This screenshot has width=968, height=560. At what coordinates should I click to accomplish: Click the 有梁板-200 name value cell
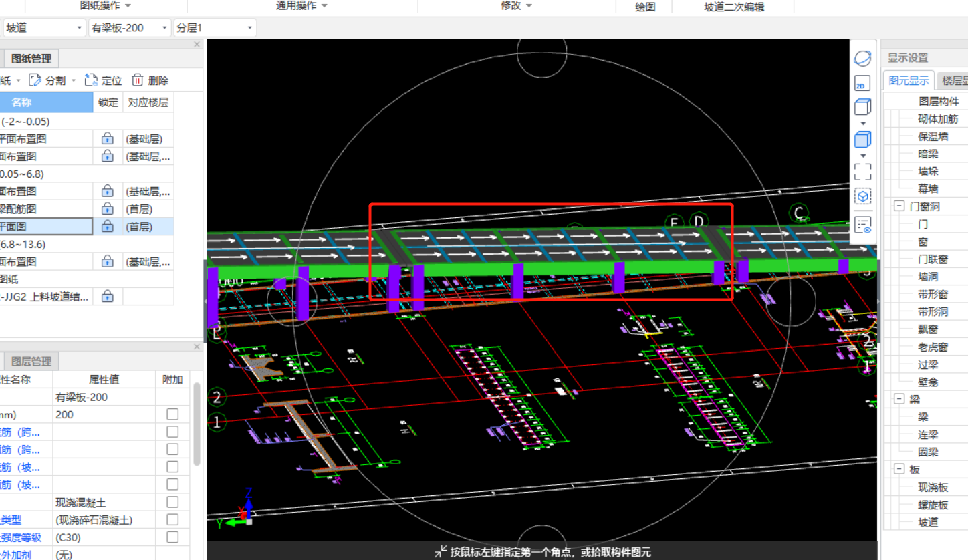(x=104, y=397)
